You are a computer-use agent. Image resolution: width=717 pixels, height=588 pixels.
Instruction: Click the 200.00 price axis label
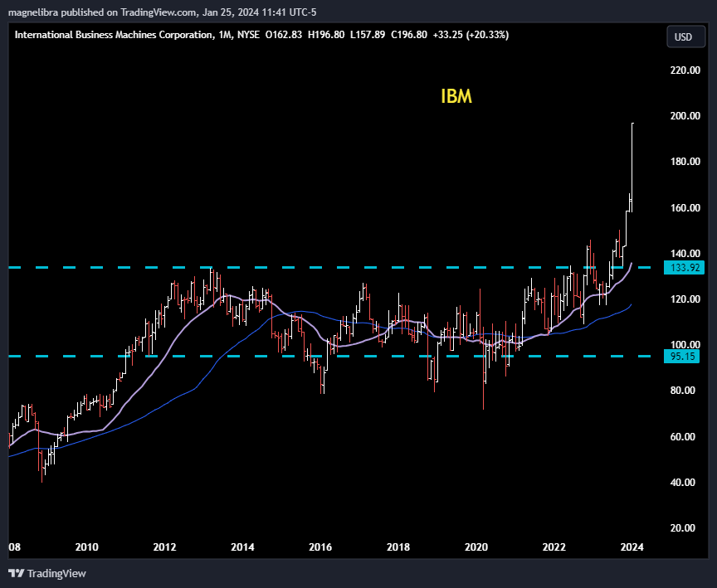pyautogui.click(x=685, y=115)
